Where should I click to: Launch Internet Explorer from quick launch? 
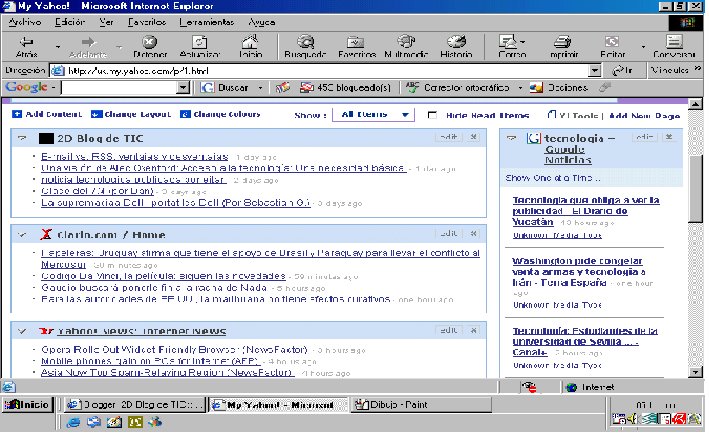tap(73, 422)
